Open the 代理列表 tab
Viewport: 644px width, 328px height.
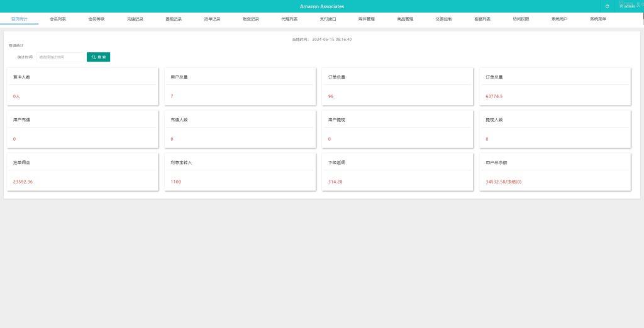(x=289, y=19)
